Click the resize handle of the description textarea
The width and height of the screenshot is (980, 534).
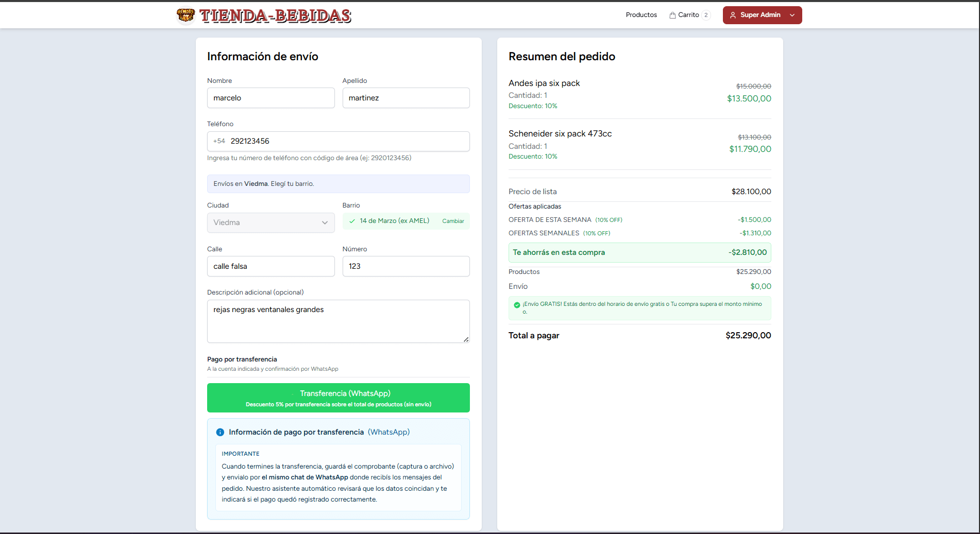click(466, 340)
